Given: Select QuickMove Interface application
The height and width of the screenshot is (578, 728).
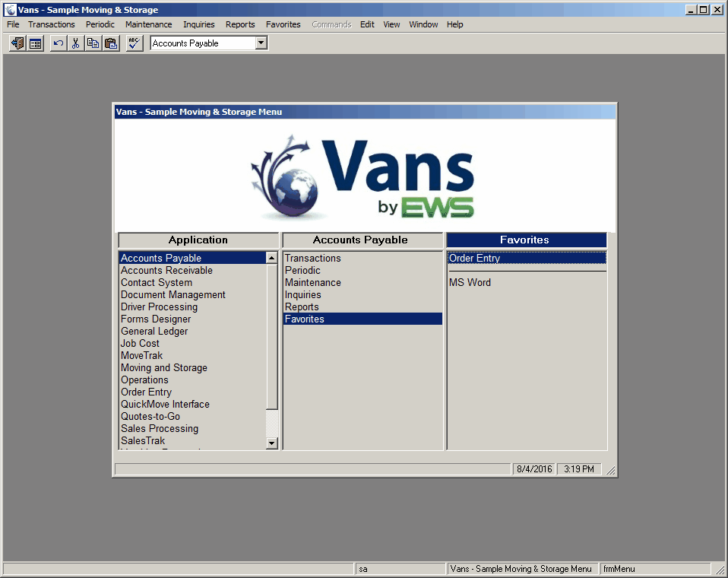Looking at the screenshot, I should [193, 405].
